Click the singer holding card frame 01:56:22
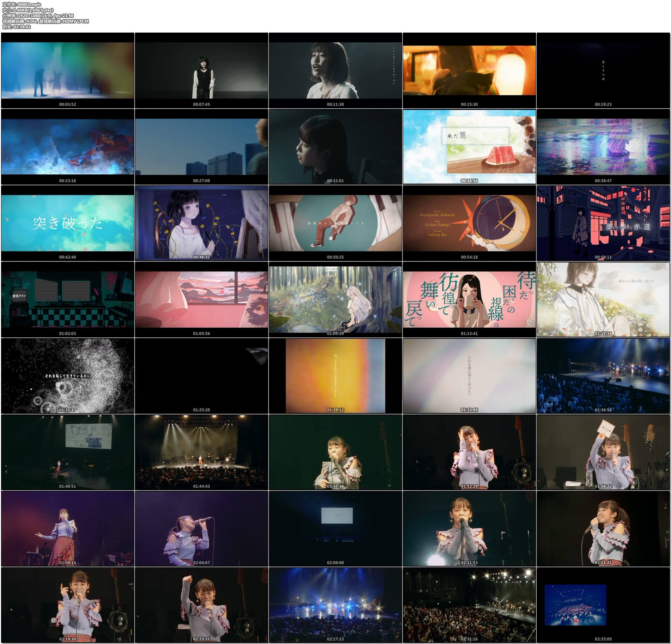The height and width of the screenshot is (644, 671). (x=603, y=452)
